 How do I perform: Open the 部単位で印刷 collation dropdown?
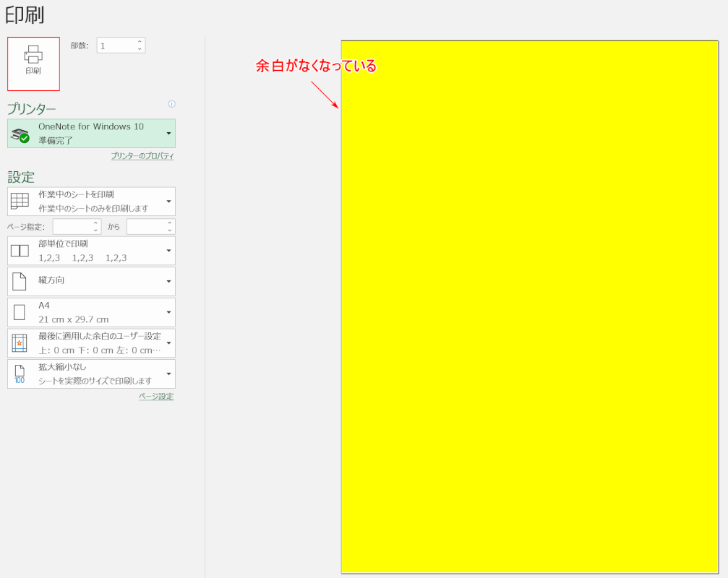click(x=92, y=251)
